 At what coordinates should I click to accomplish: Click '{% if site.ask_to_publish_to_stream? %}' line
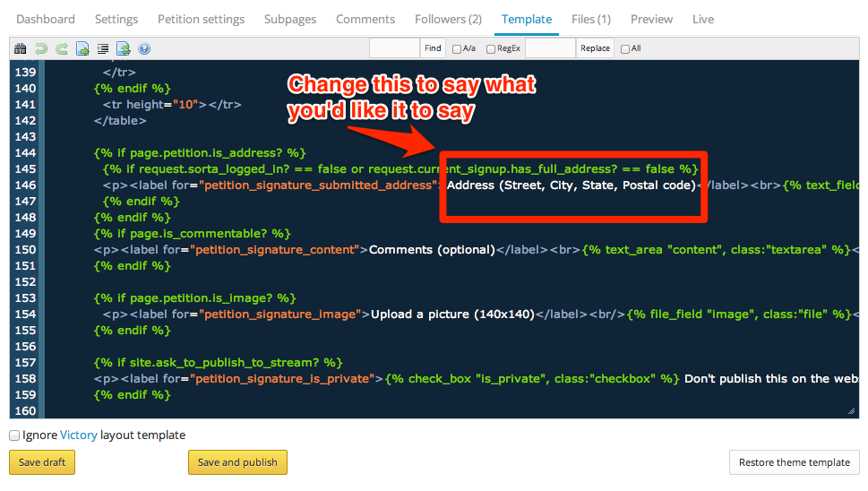pos(218,363)
